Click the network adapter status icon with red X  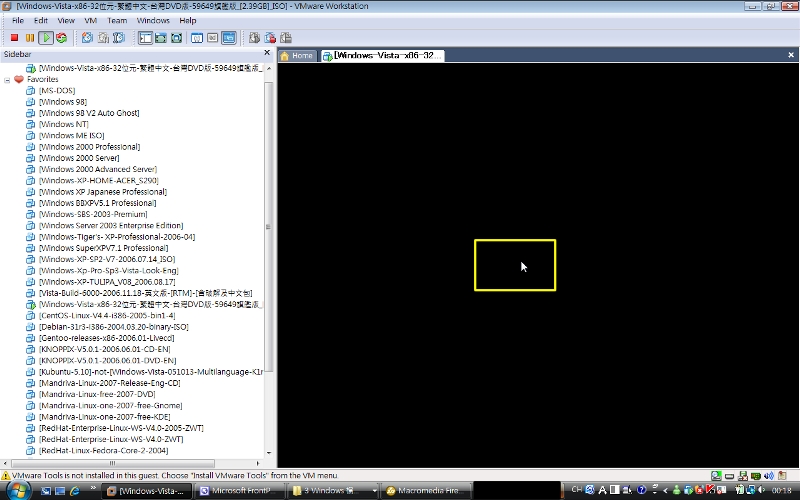tap(743, 476)
